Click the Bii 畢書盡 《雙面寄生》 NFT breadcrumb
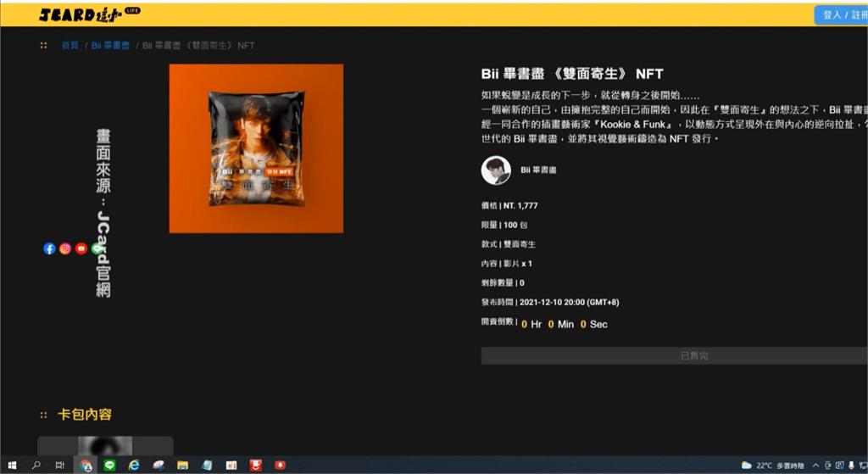 pyautogui.click(x=198, y=46)
